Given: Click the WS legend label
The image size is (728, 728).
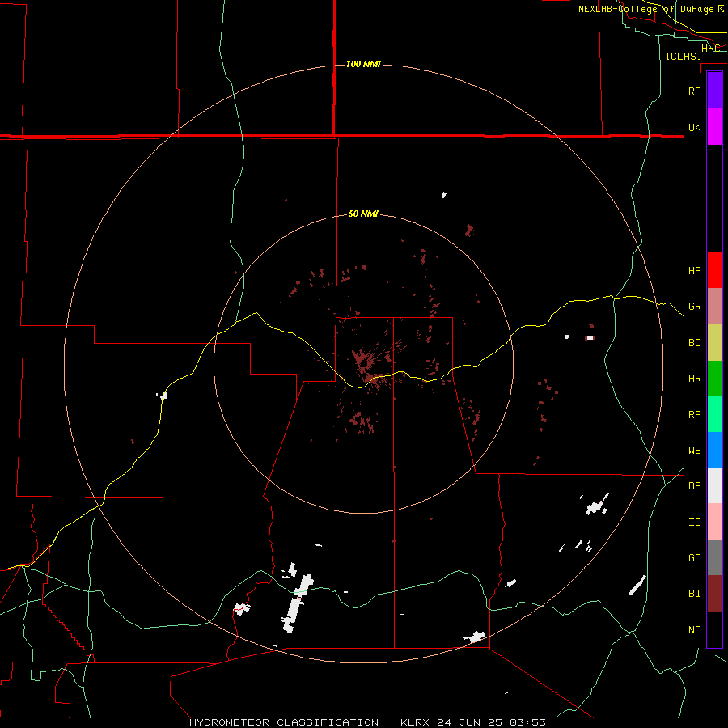Looking at the screenshot, I should pos(694,451).
